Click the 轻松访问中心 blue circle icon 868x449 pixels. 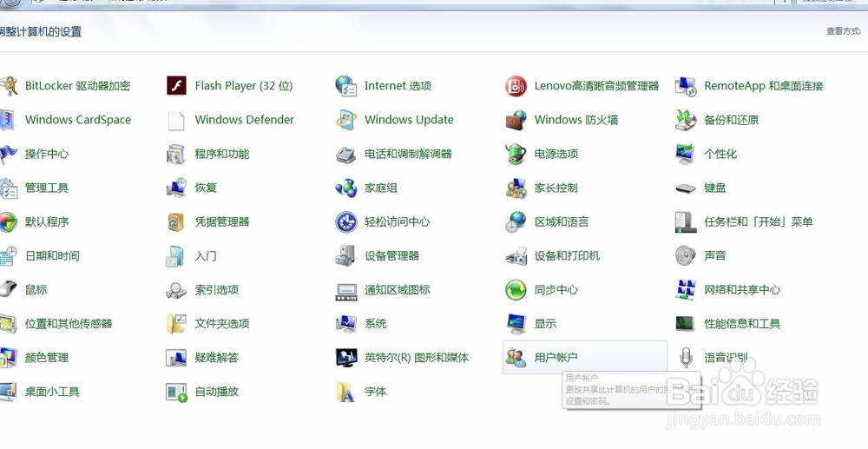tap(346, 222)
